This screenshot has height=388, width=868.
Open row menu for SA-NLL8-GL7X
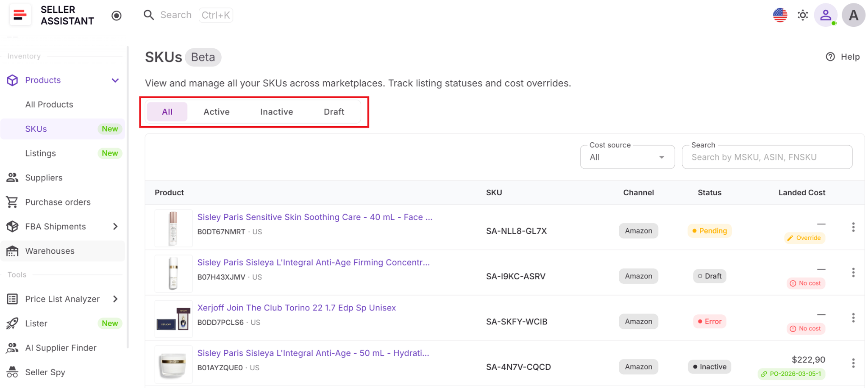coord(853,227)
